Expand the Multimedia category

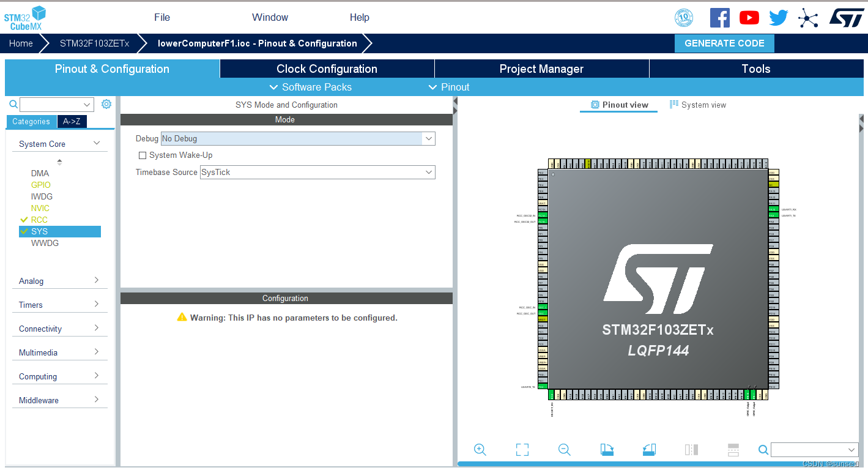tap(59, 352)
